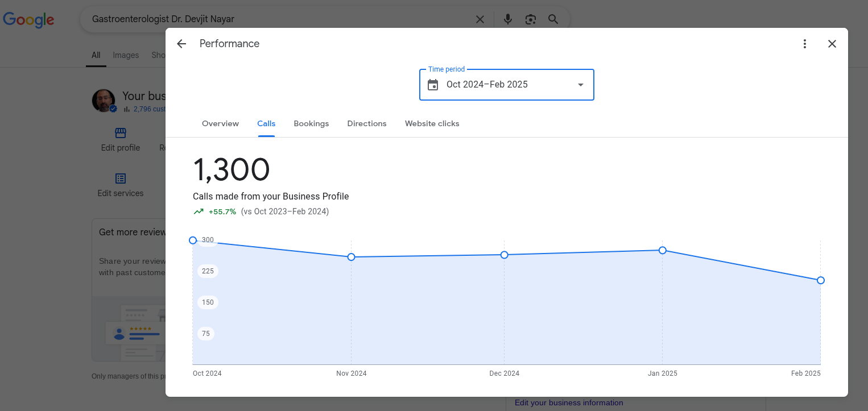Close the Performance dialog
Screen dimensions: 868x411
pyautogui.click(x=832, y=44)
